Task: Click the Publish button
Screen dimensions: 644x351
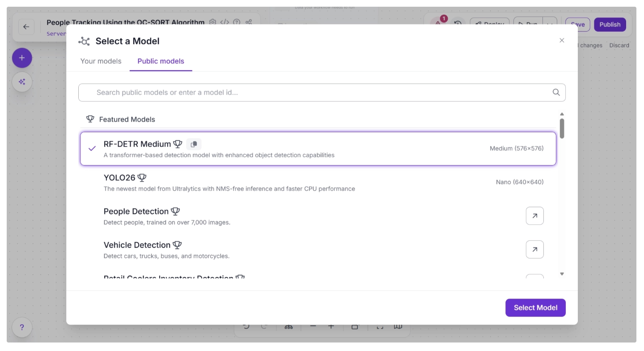Action: point(610,25)
